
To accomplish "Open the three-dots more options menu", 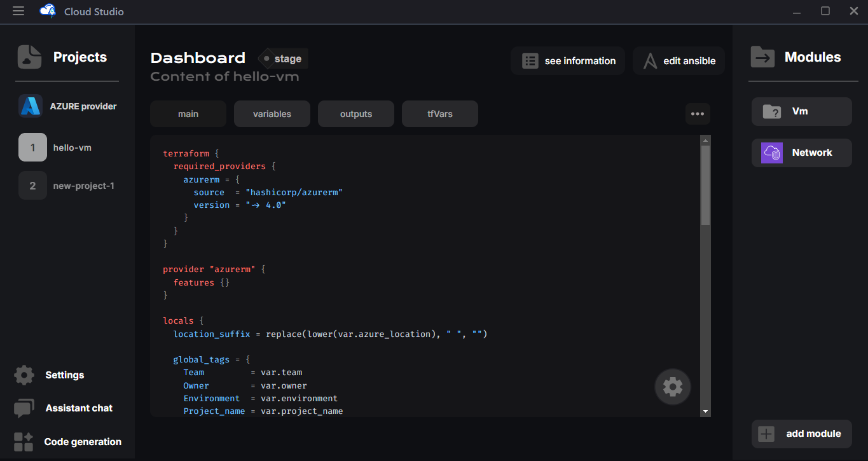I will 698,114.
